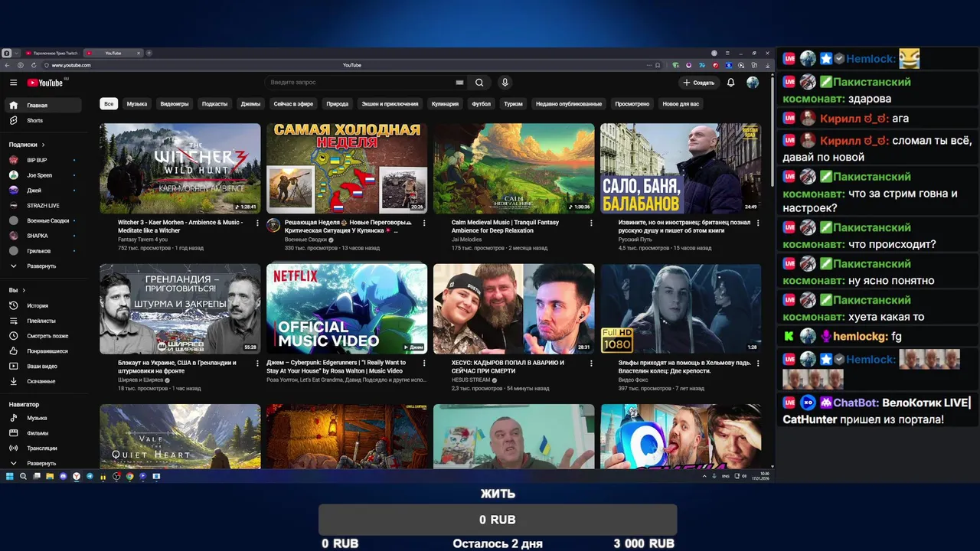Viewport: 980px width, 551px height.
Task: Open Фильмы in the Навигатор section
Action: click(44, 433)
